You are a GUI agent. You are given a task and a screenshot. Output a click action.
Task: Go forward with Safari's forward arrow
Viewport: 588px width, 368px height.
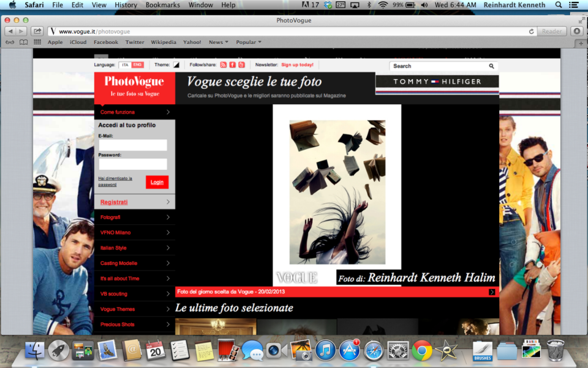pos(21,31)
